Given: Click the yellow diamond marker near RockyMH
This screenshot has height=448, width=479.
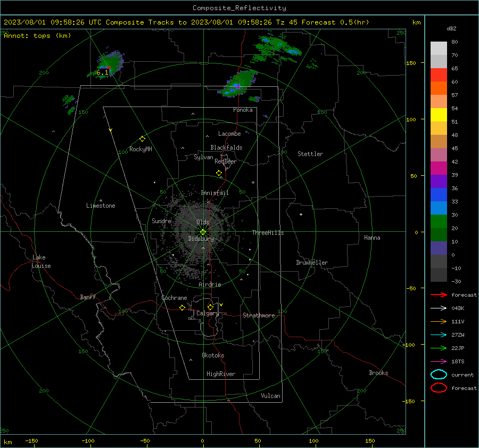Looking at the screenshot, I should (x=142, y=139).
